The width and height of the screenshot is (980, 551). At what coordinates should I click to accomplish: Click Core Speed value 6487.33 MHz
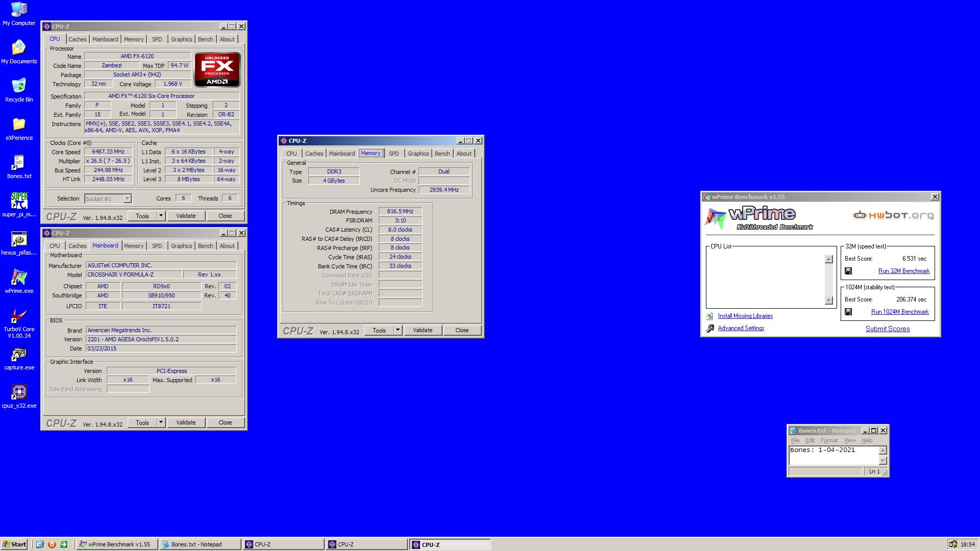pyautogui.click(x=108, y=152)
